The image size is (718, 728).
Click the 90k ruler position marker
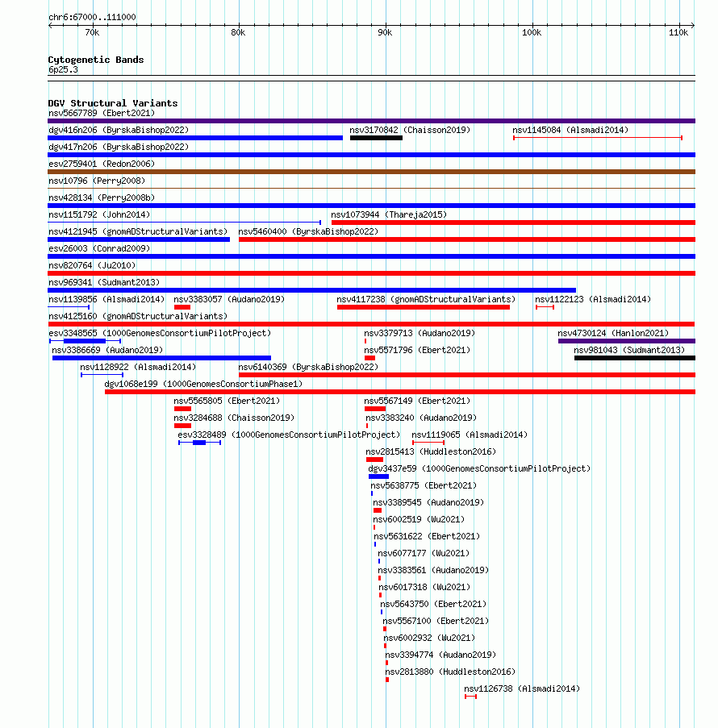(x=385, y=32)
